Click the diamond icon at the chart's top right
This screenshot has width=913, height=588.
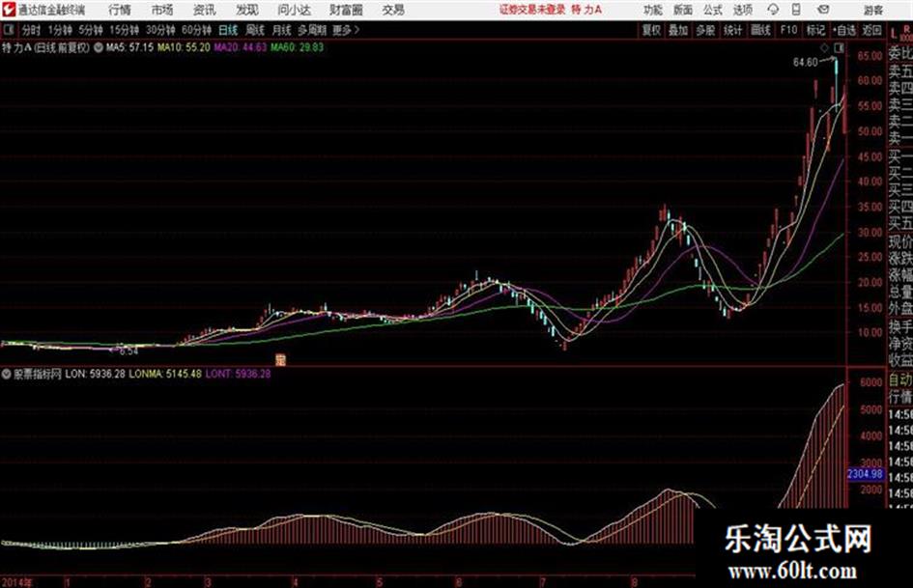(x=824, y=47)
